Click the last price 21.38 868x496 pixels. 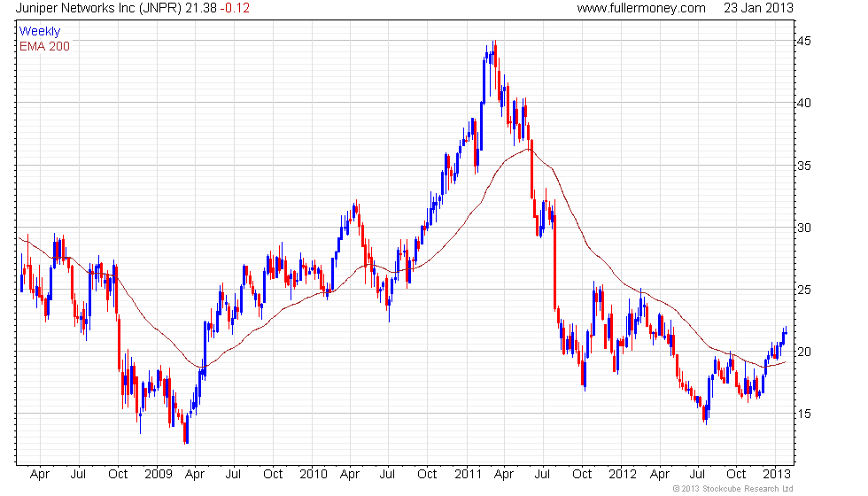point(201,8)
